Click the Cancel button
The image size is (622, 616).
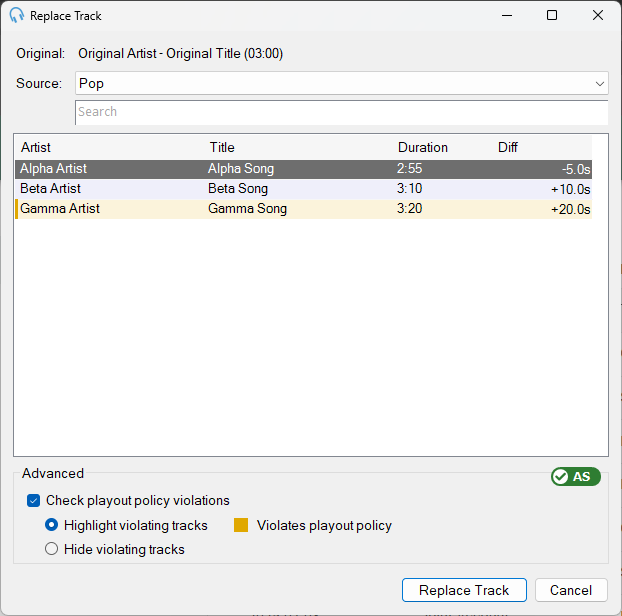pos(571,590)
